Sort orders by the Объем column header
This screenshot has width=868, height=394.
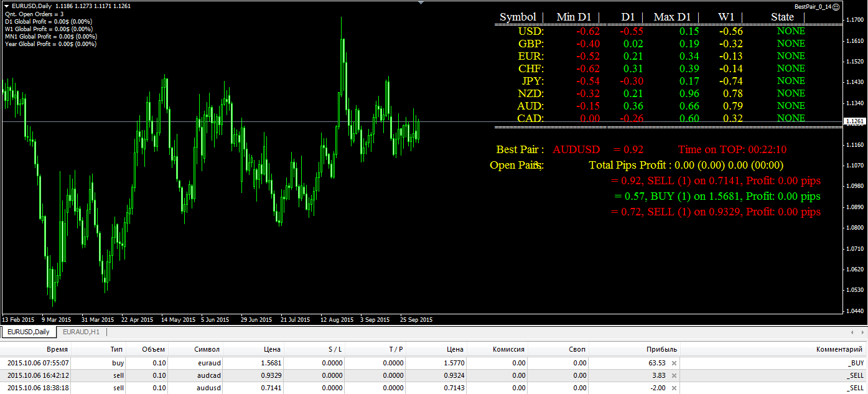click(x=153, y=349)
